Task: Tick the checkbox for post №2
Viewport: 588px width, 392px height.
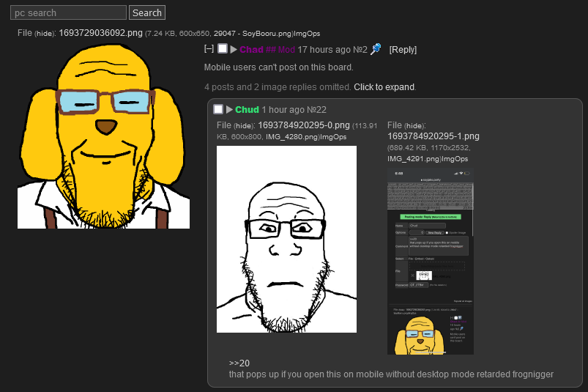Action: [x=223, y=48]
